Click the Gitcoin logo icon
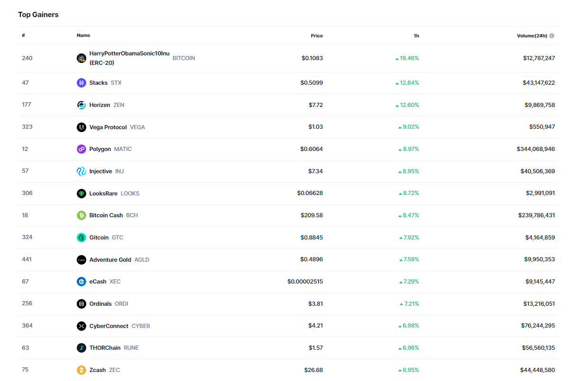The width and height of the screenshot is (588, 381). click(x=81, y=238)
